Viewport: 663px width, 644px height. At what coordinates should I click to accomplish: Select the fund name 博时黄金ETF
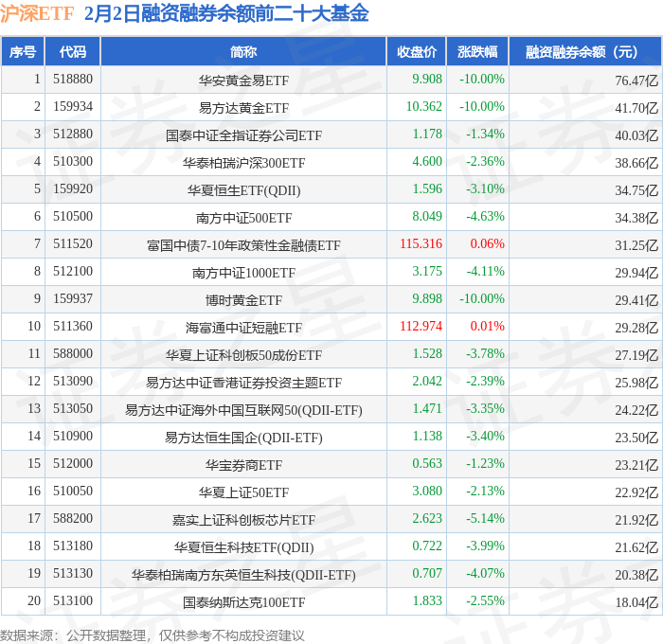point(243,300)
